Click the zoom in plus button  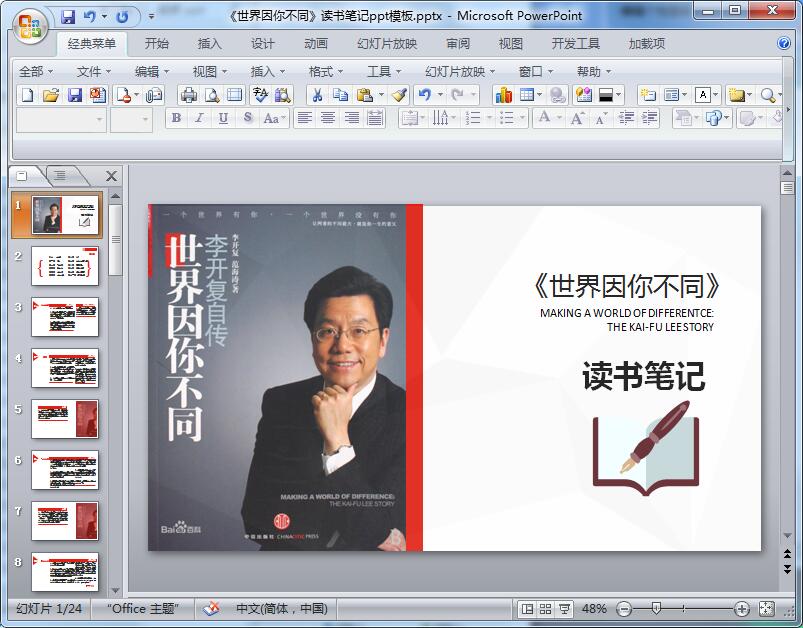pos(742,609)
